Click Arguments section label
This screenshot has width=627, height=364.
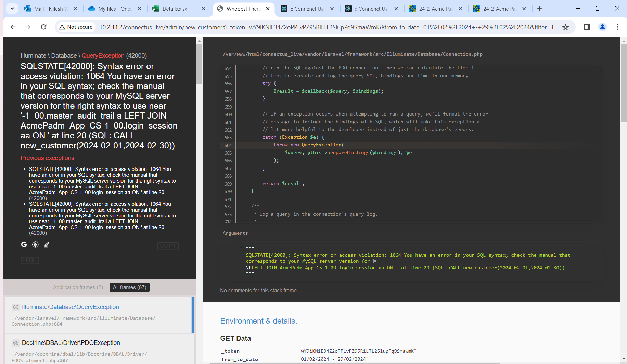[x=235, y=233]
